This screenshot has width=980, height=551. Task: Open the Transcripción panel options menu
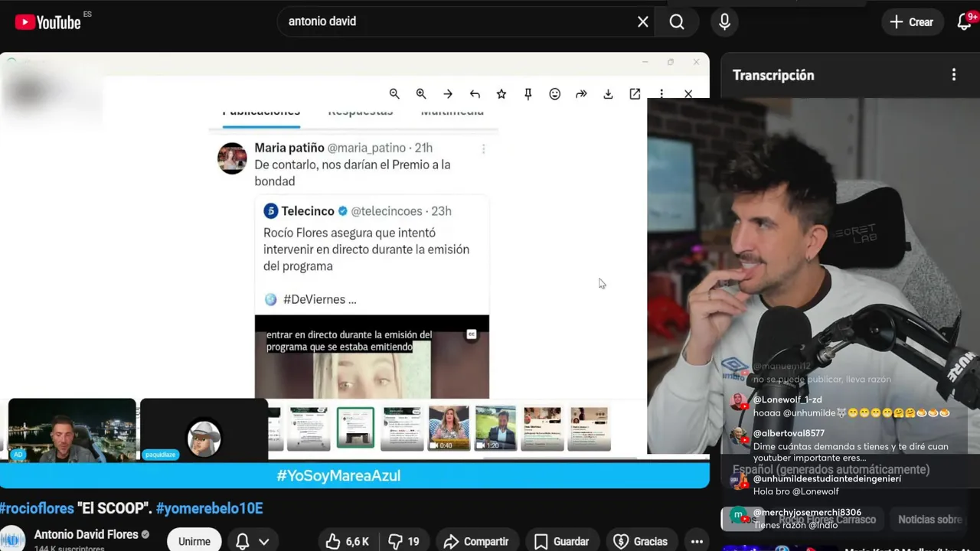954,75
